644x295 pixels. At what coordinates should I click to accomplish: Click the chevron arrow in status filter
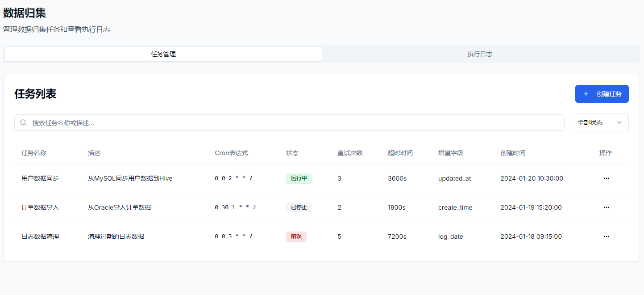[x=619, y=122]
